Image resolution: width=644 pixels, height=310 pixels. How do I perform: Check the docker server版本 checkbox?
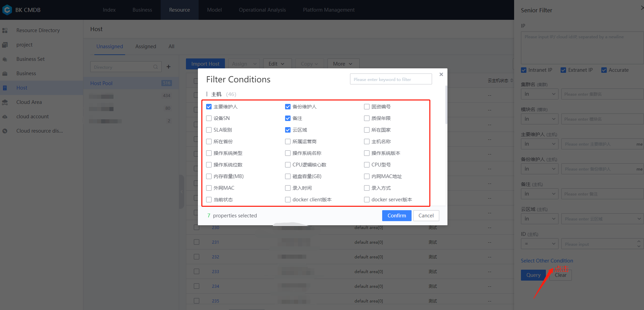coord(367,200)
